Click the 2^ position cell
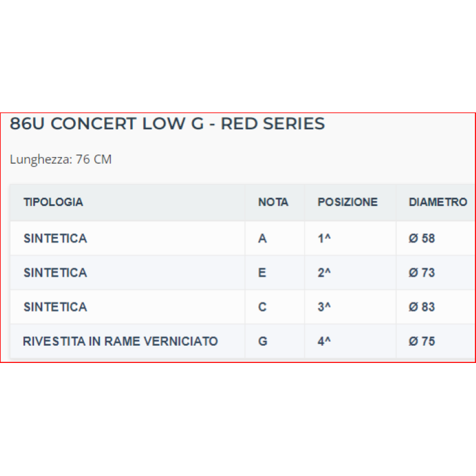The width and height of the screenshot is (476, 476). coord(324,273)
